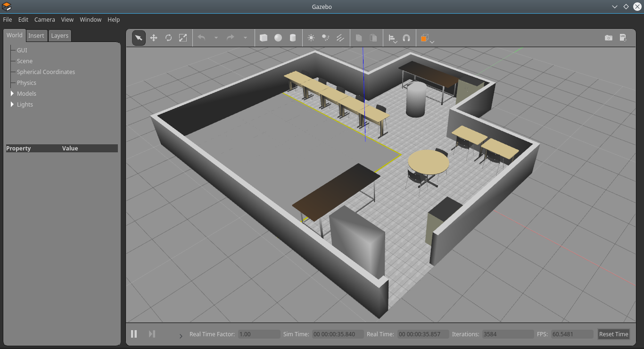Image resolution: width=644 pixels, height=349 pixels.
Task: Step the simulation forward
Action: tap(152, 334)
